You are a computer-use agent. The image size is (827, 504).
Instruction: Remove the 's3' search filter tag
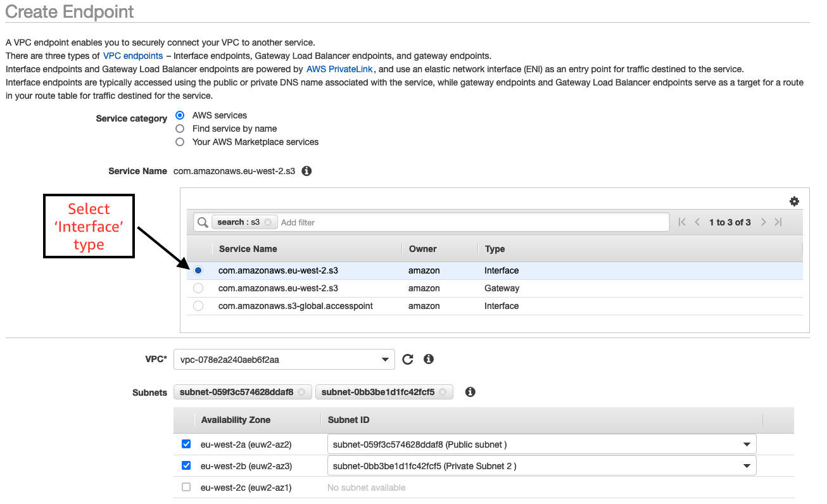pyautogui.click(x=267, y=222)
